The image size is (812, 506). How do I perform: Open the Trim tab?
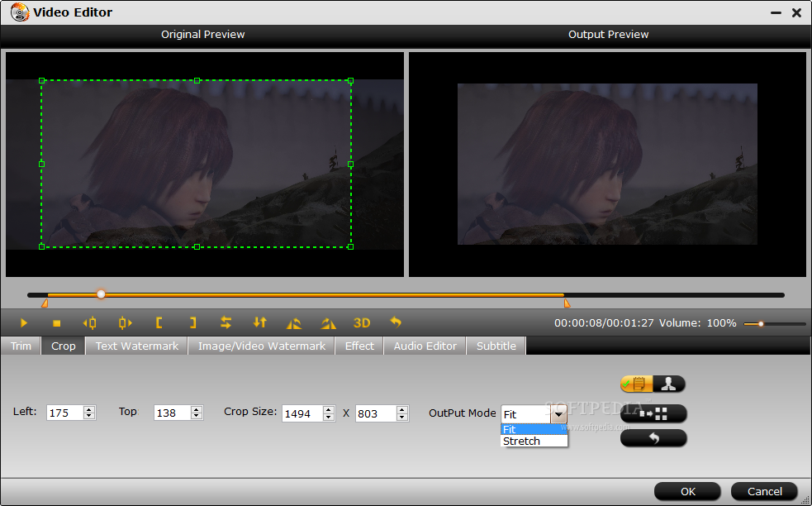pos(21,346)
